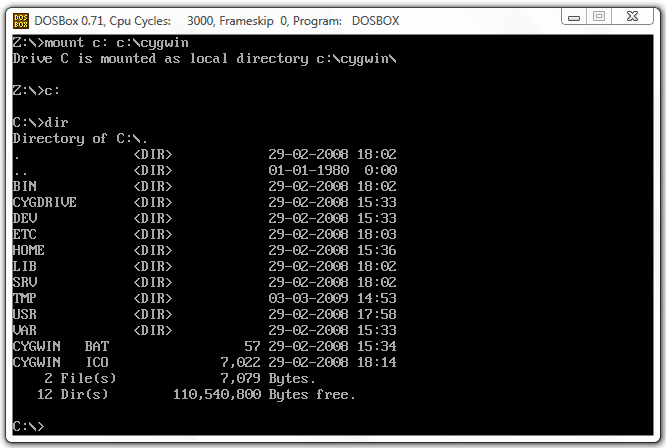The image size is (666, 448).
Task: Click the 'Directory of C:\.' line
Action: pos(80,138)
